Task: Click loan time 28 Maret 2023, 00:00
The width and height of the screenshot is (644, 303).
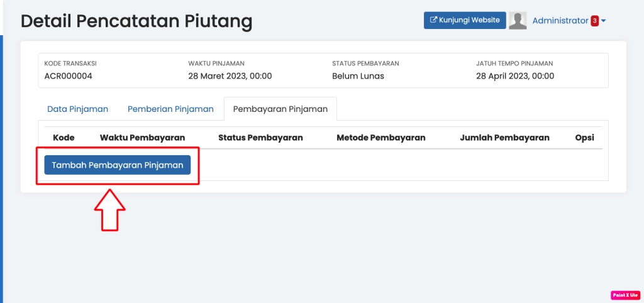Action: (230, 76)
